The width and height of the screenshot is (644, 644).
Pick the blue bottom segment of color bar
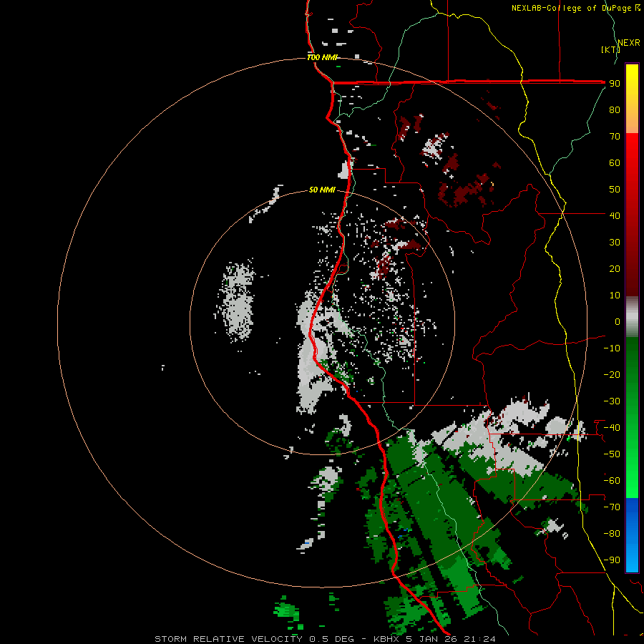(x=632, y=535)
